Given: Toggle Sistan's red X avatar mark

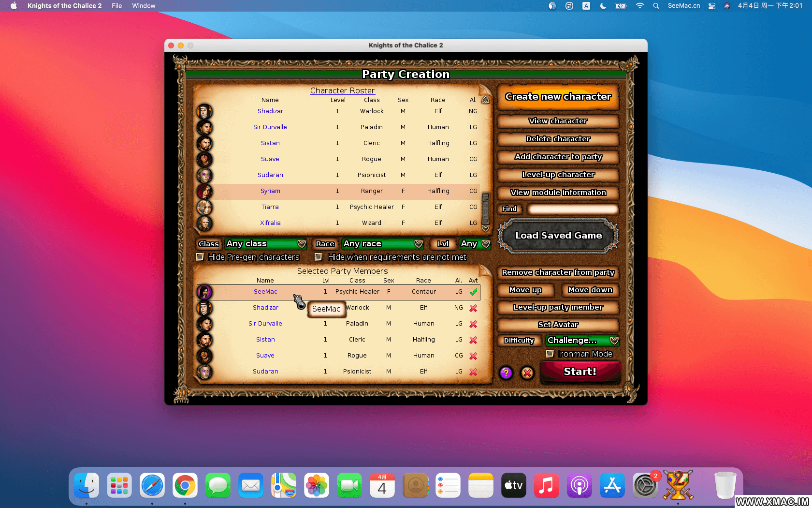Looking at the screenshot, I should [473, 340].
